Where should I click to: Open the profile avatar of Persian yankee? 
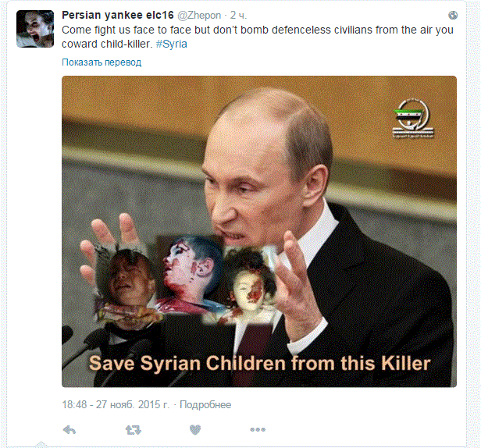click(x=35, y=29)
